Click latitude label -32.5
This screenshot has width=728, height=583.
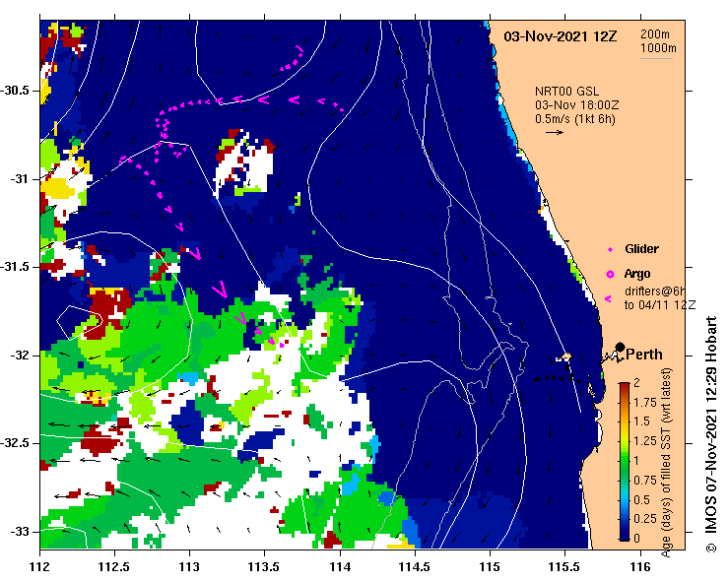(x=16, y=443)
